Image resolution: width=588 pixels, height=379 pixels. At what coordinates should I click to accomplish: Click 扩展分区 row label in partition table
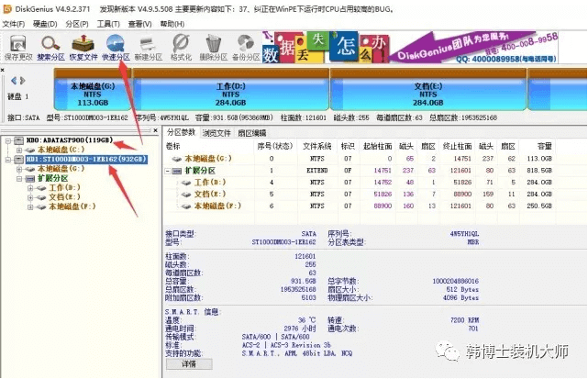point(200,171)
